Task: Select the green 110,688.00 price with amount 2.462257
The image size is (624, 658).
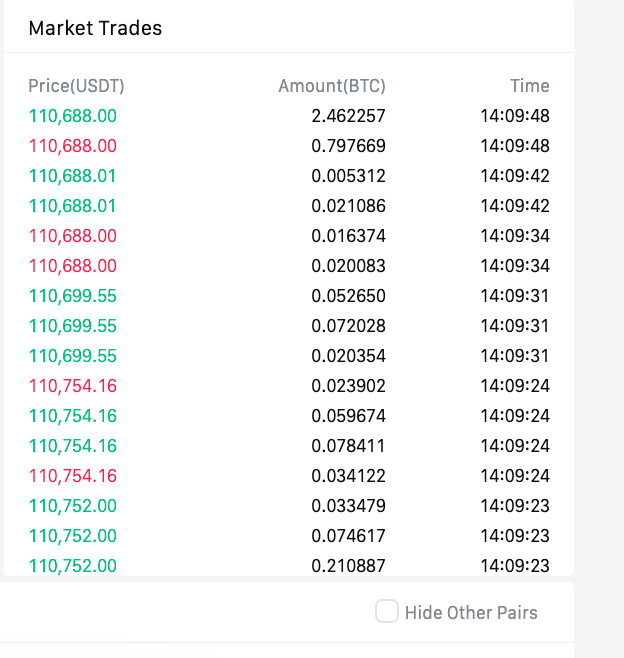Action: (x=73, y=116)
